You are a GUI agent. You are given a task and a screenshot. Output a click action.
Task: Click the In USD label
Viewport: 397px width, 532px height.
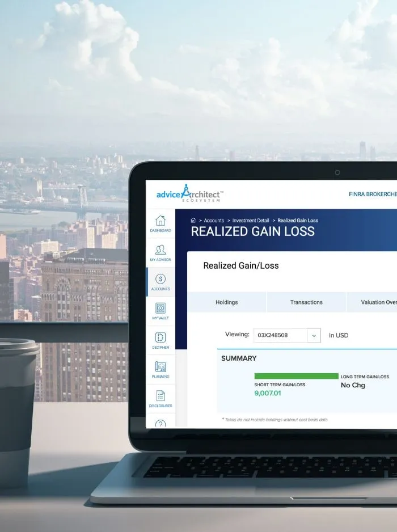(x=339, y=335)
